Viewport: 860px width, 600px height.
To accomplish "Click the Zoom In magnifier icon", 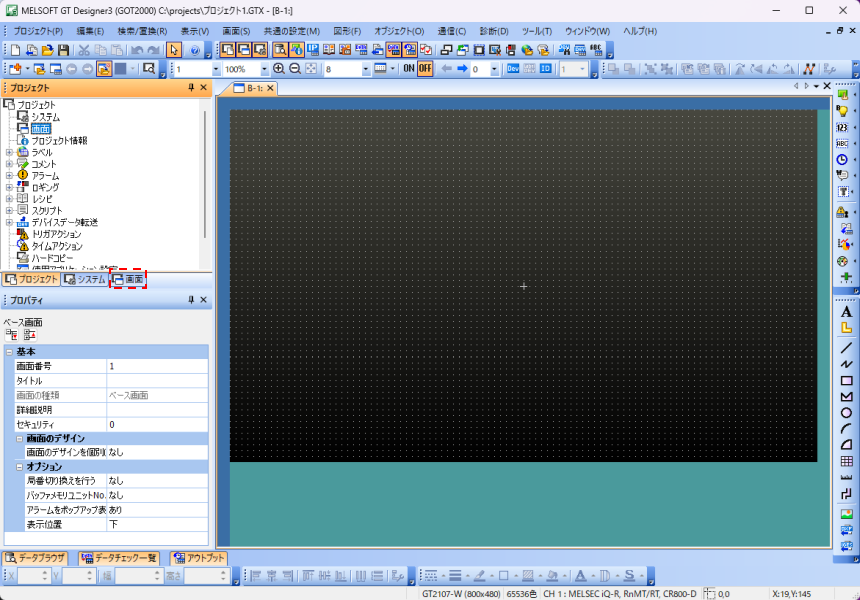I will (279, 69).
